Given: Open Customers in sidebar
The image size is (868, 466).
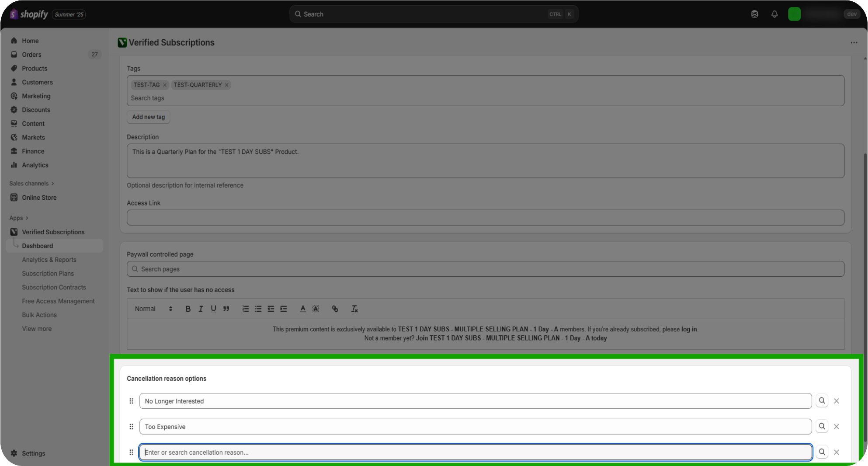Looking at the screenshot, I should [37, 82].
